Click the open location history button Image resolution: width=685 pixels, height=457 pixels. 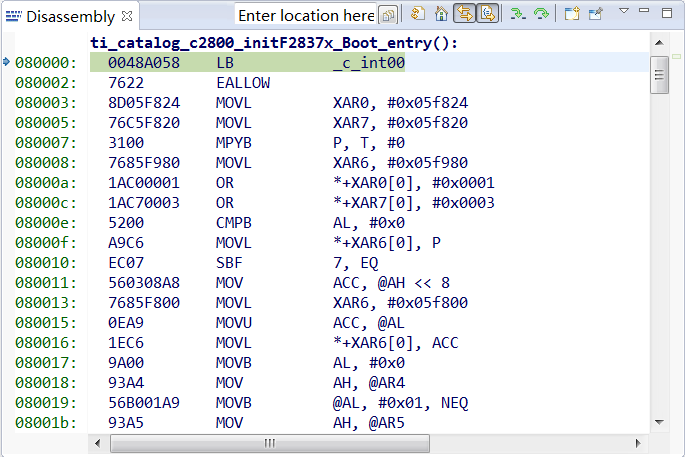pyautogui.click(x=387, y=16)
